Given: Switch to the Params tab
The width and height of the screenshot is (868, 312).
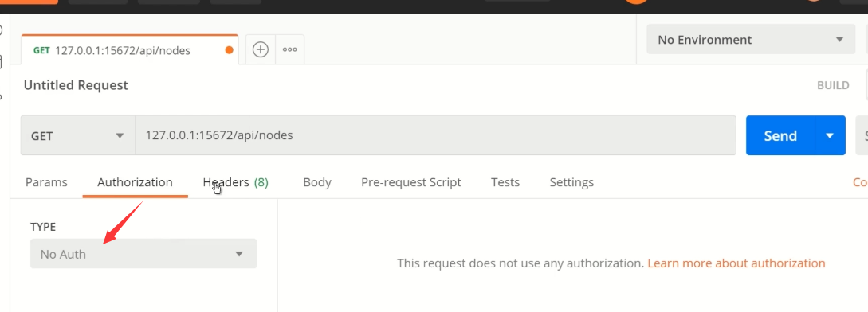Looking at the screenshot, I should click(x=46, y=182).
